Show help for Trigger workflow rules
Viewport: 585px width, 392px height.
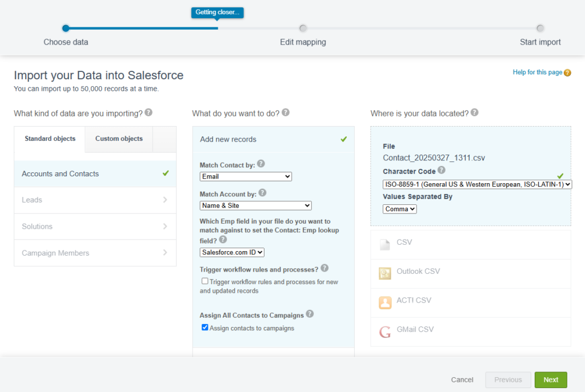point(324,268)
